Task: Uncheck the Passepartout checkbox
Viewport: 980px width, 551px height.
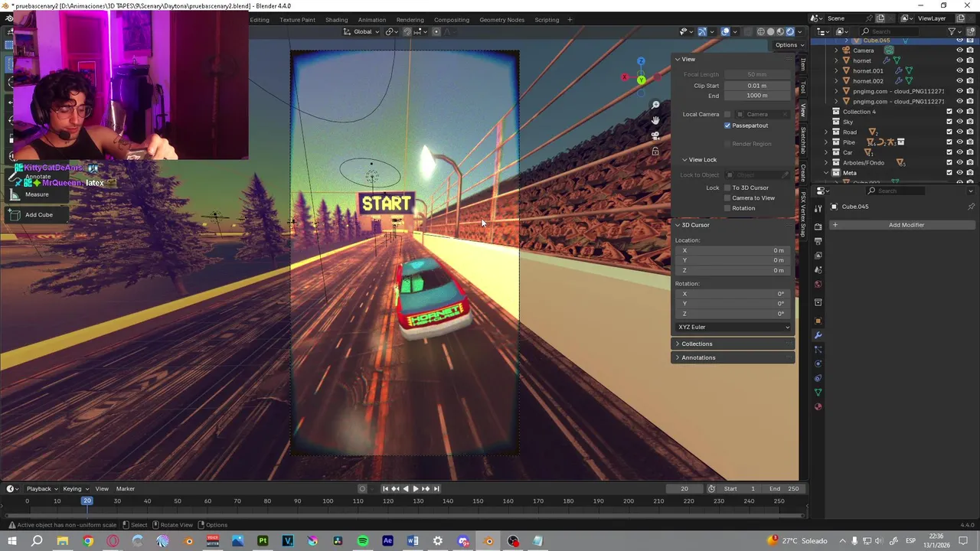Action: (727, 126)
